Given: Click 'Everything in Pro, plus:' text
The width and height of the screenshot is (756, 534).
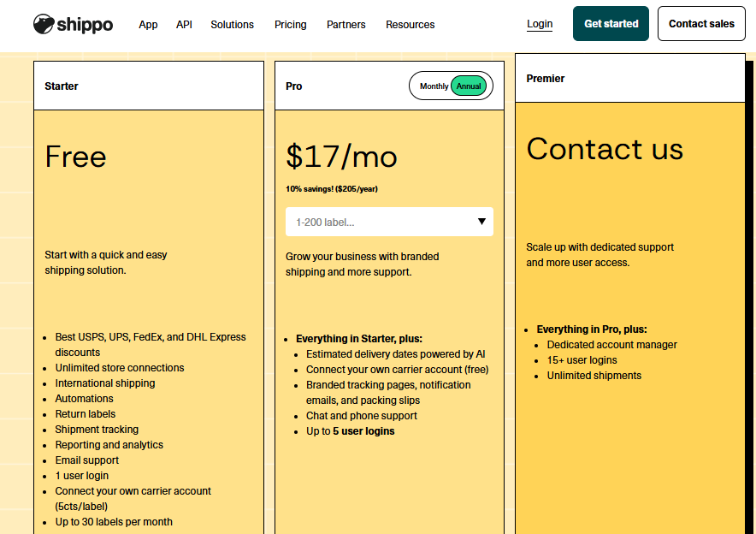Looking at the screenshot, I should (x=592, y=329).
